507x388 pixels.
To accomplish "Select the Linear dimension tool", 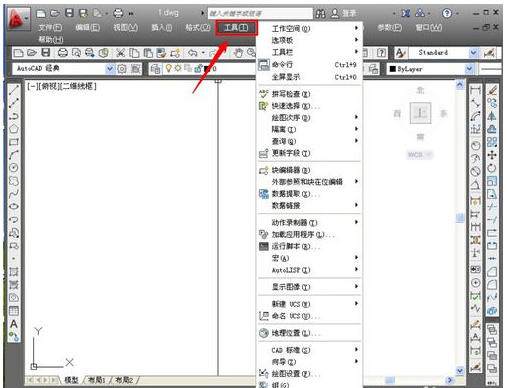I will [475, 90].
